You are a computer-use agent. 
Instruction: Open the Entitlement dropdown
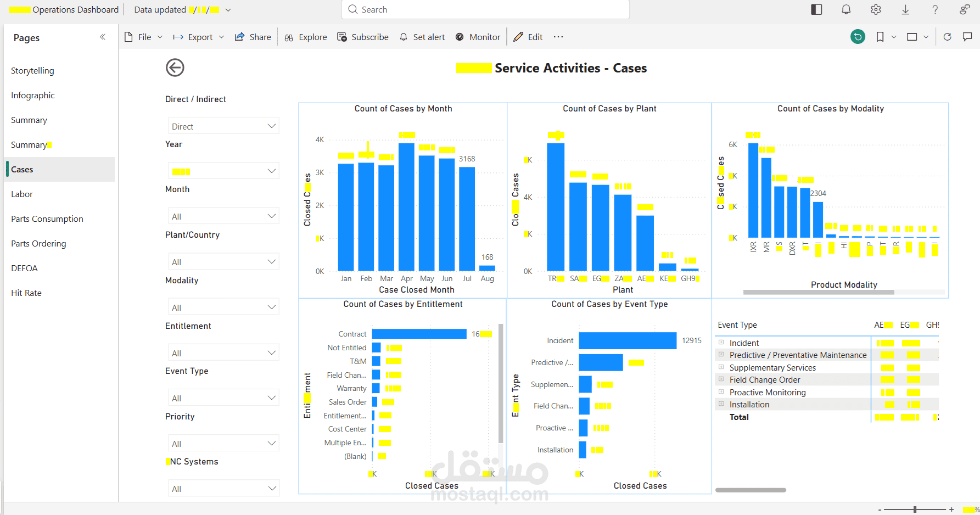click(x=223, y=353)
